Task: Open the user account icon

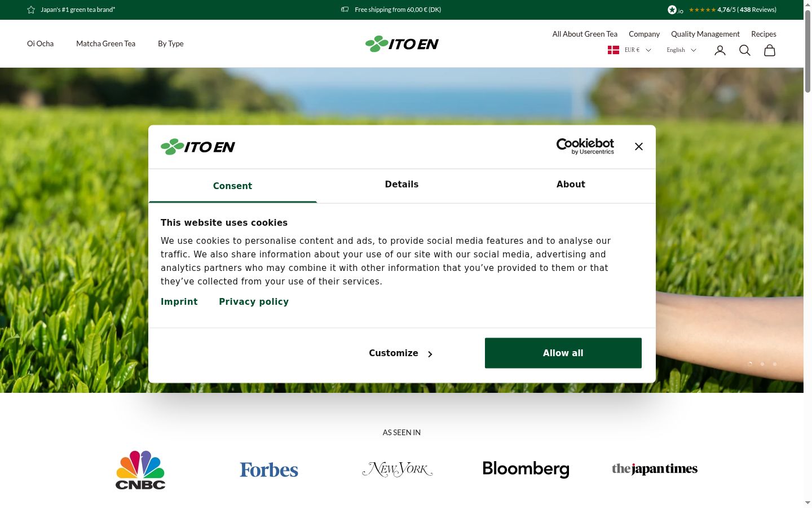Action: tap(720, 51)
